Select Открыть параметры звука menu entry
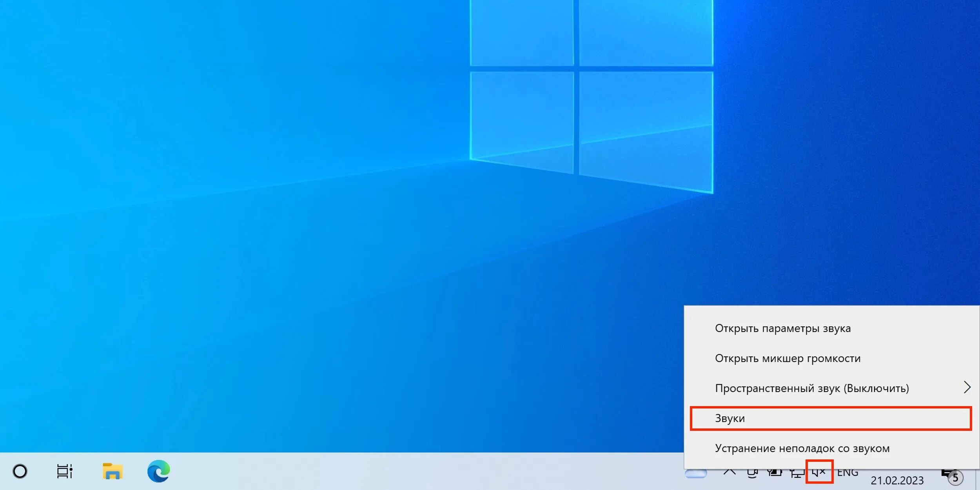 [x=782, y=328]
